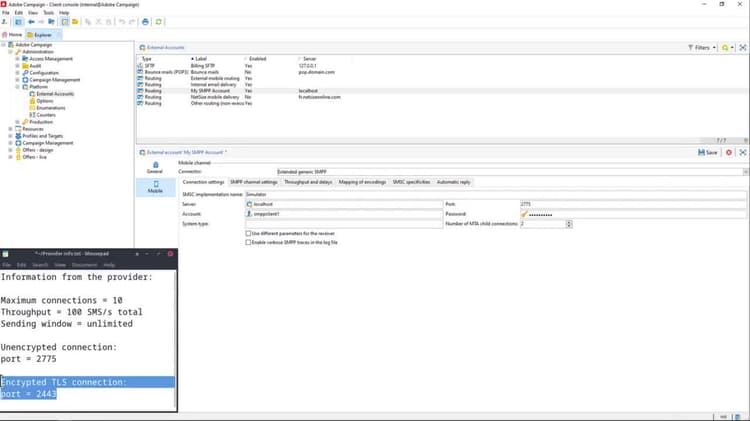Image resolution: width=750 pixels, height=421 pixels.
Task: Enable verbose SMPP traces in the log file
Action: pos(248,243)
